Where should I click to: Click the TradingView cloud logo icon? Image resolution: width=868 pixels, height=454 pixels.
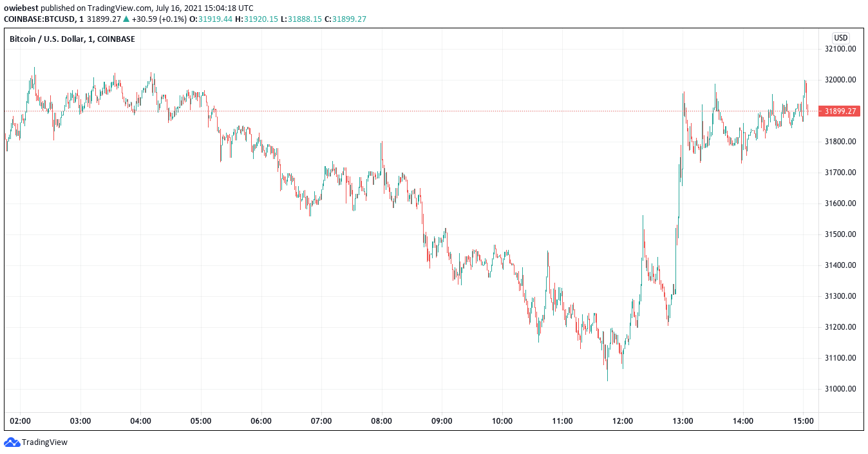point(12,442)
